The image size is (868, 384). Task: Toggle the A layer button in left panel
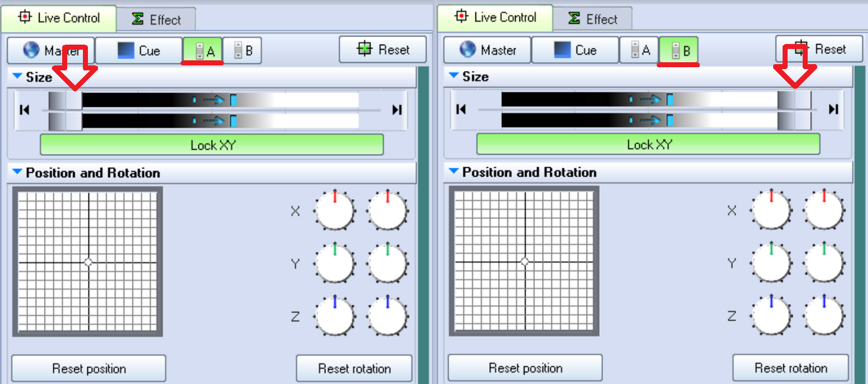[203, 51]
